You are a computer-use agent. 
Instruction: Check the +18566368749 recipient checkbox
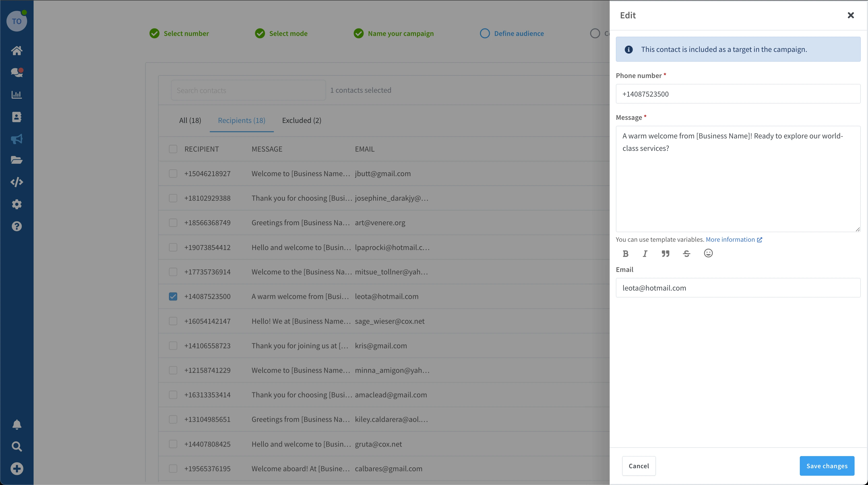[x=173, y=223]
